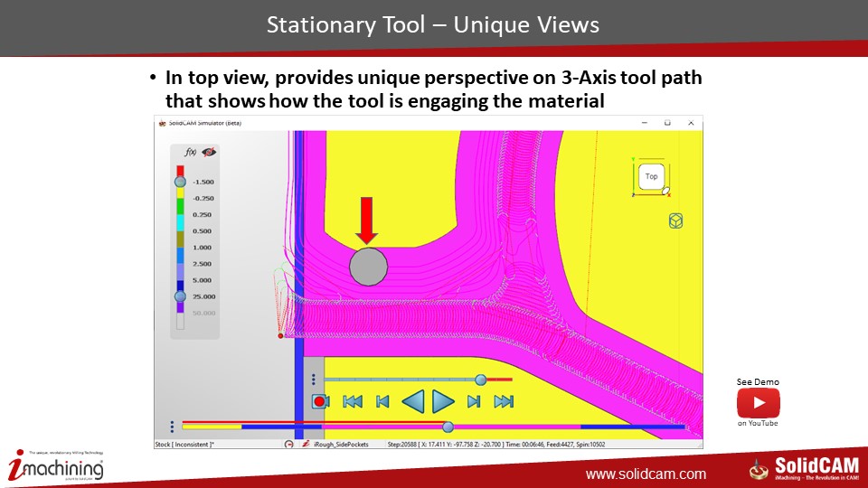Fast forward to the simulation end
Screen dimensions: 868x488
505,401
